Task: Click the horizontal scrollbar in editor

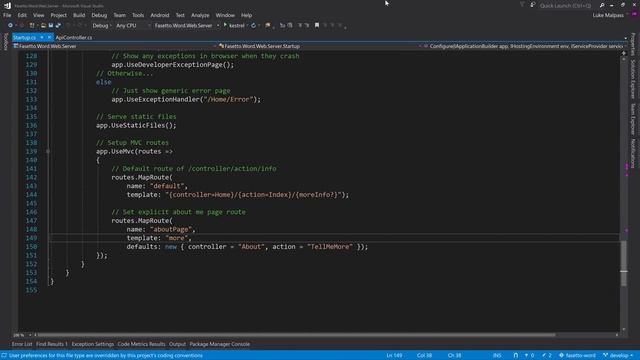Action: pyautogui.click(x=296, y=335)
